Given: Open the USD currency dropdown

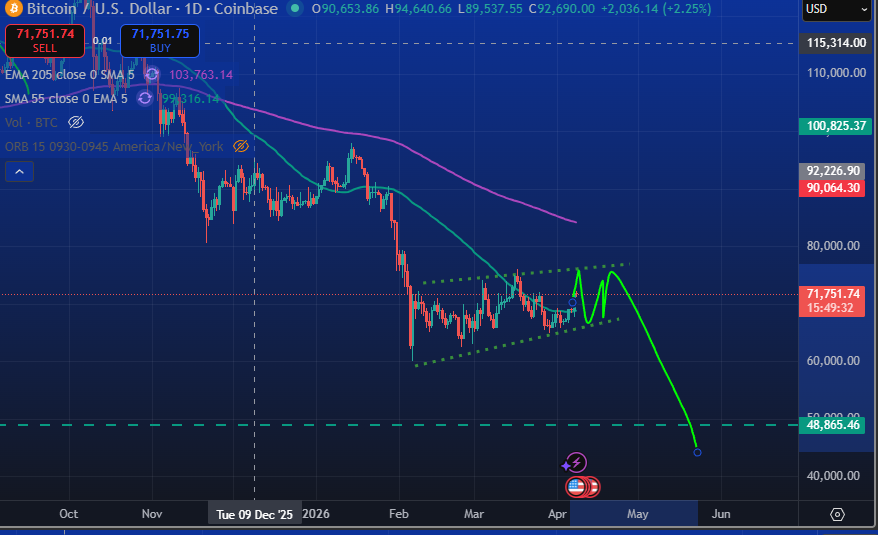Looking at the screenshot, I should (x=837, y=10).
